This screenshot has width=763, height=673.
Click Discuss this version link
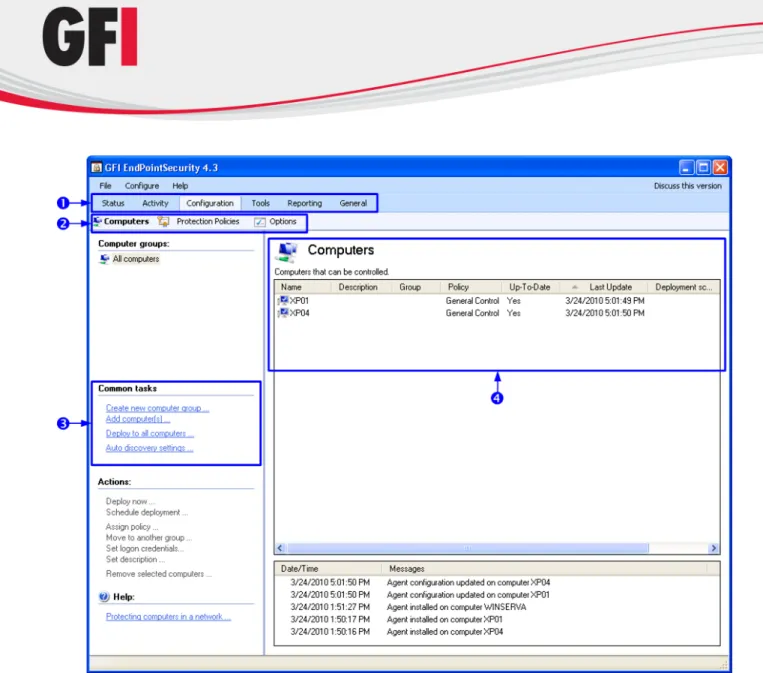click(x=687, y=186)
